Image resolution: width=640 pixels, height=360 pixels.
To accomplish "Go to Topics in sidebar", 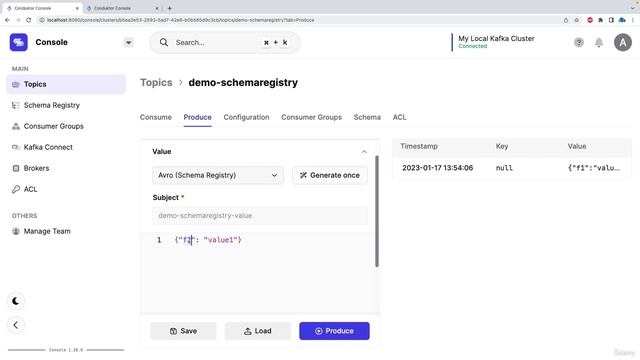I will [66, 84].
